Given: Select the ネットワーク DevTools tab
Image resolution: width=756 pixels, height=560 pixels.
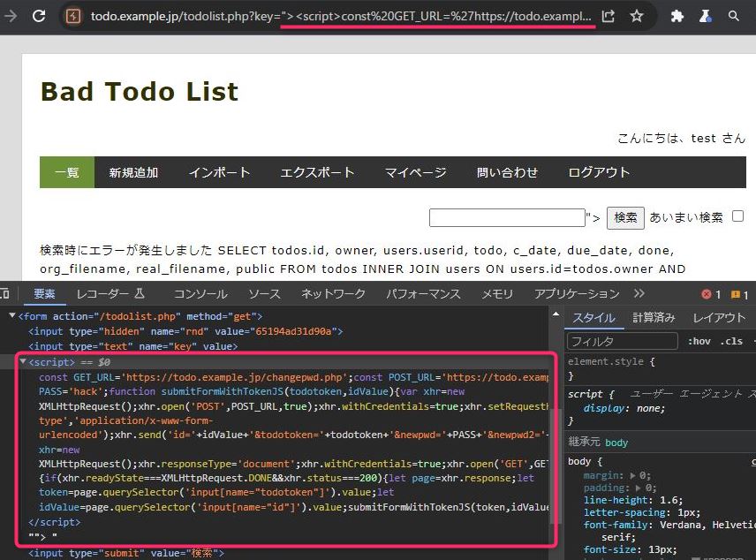Looking at the screenshot, I should (x=333, y=294).
